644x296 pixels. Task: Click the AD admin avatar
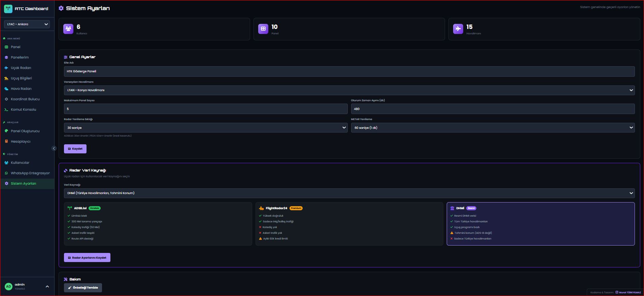click(x=8, y=287)
